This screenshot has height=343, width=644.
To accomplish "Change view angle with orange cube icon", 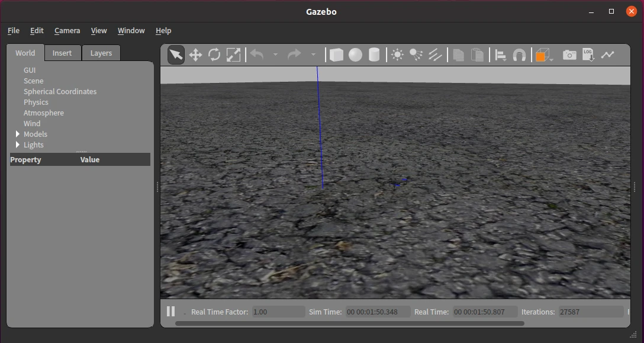I will (543, 55).
